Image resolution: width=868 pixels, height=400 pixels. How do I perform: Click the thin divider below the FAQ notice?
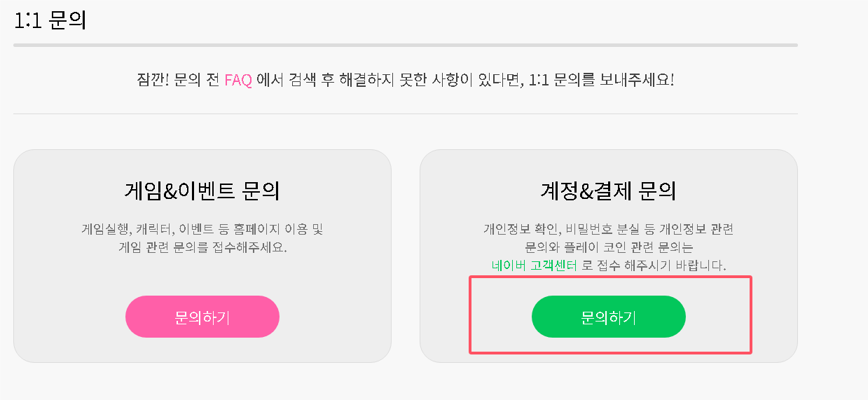click(x=405, y=113)
